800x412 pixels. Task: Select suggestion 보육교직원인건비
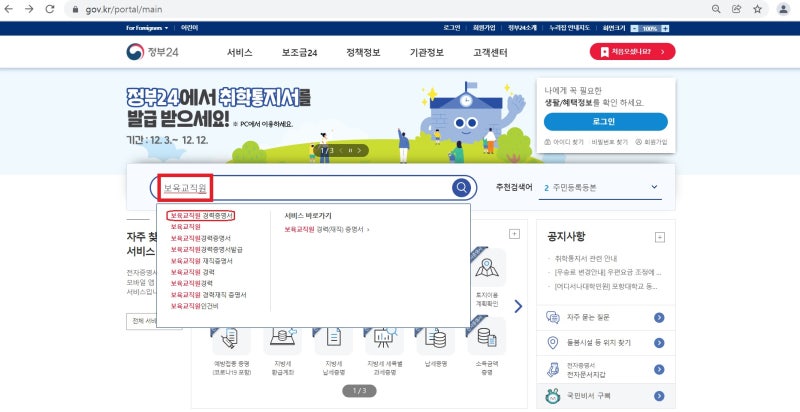click(x=194, y=306)
